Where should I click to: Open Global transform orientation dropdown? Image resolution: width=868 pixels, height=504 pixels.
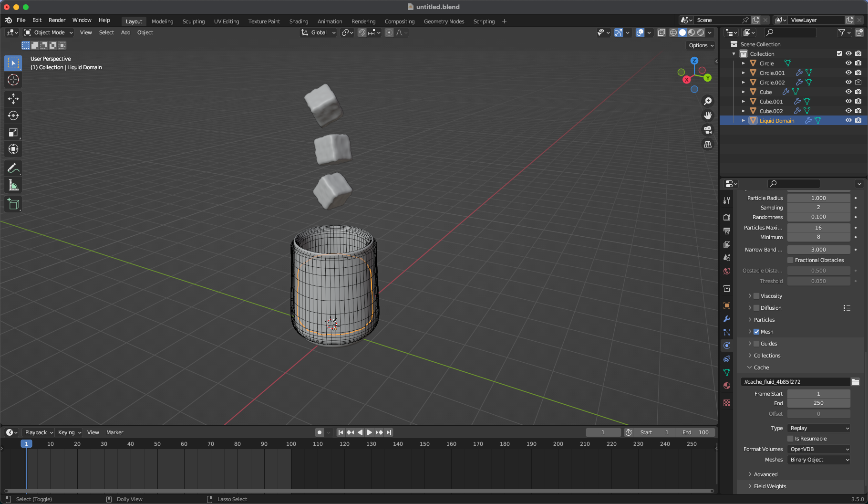[319, 32]
